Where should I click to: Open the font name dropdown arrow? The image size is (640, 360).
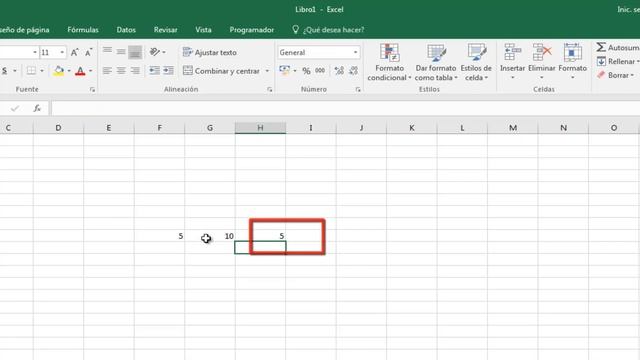click(x=34, y=52)
